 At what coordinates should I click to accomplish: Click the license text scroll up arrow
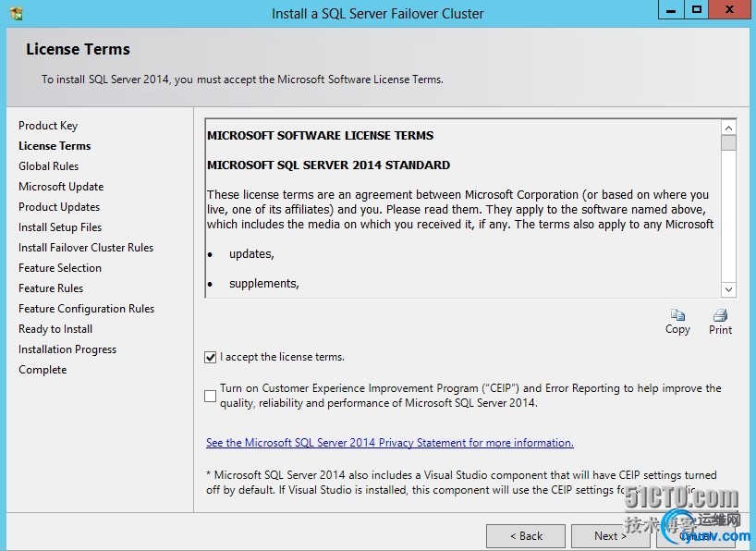(x=728, y=128)
